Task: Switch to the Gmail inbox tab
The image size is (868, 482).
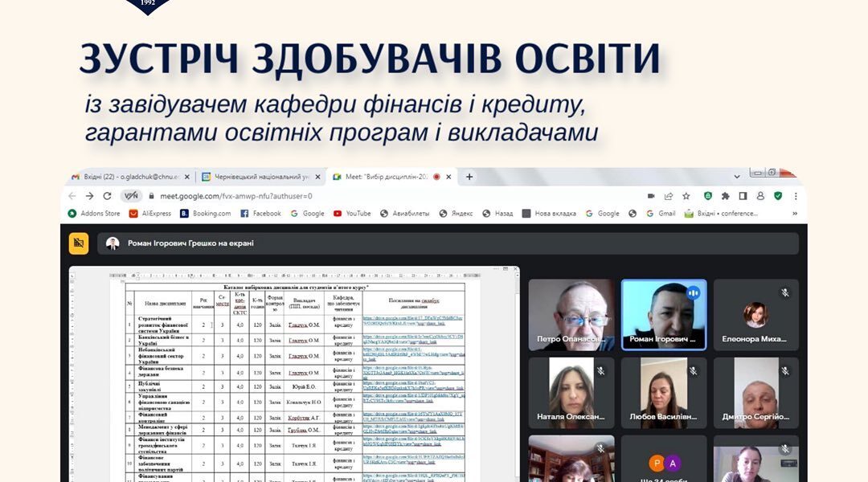Action: coord(131,177)
